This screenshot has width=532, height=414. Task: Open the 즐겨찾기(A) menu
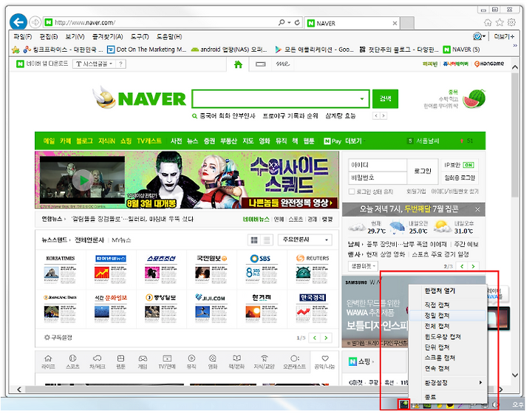(x=107, y=37)
